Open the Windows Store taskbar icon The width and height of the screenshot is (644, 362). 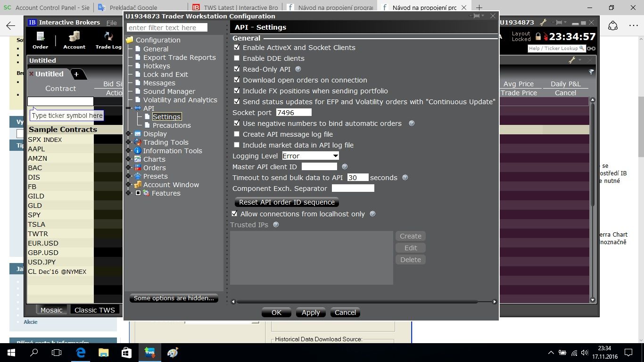point(127,352)
